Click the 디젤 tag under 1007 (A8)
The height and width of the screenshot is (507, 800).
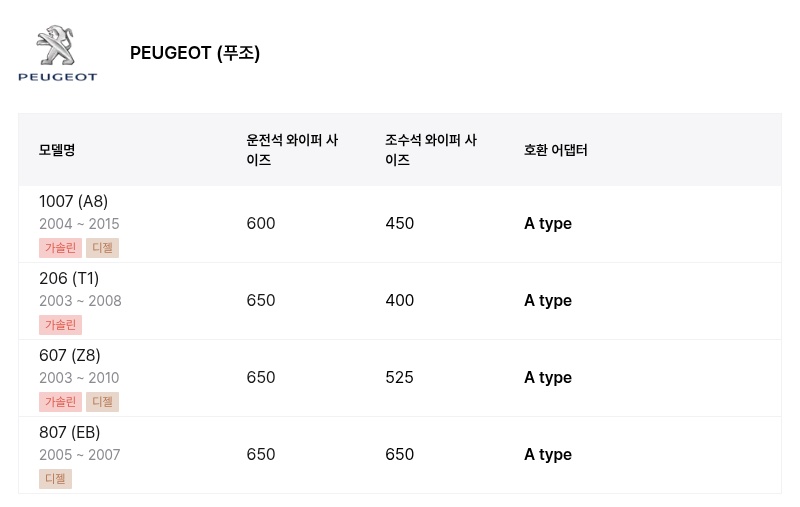[103, 248]
